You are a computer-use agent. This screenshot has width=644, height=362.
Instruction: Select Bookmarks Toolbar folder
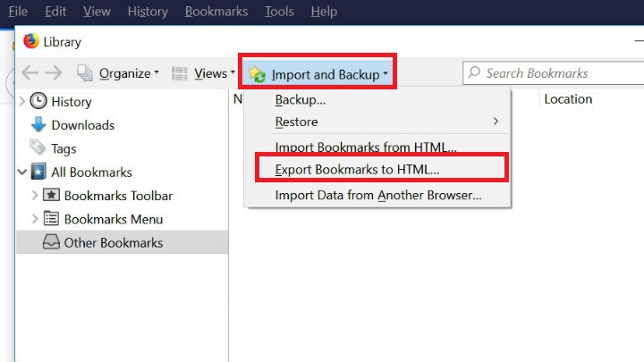[x=118, y=196]
